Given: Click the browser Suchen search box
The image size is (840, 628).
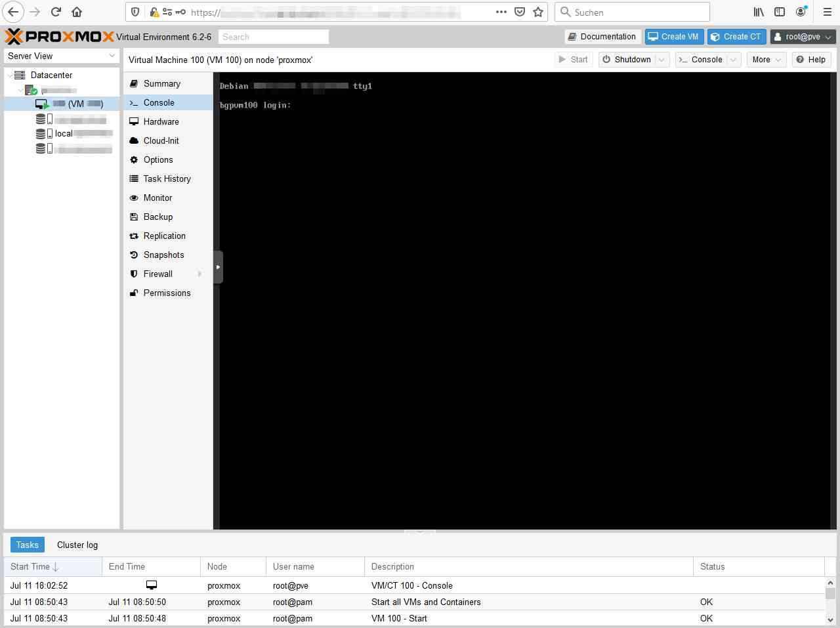Looking at the screenshot, I should pos(632,12).
